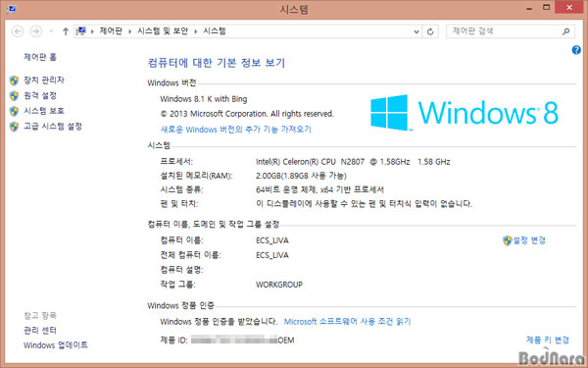Screen dimensions: 588x368
Task: Open 고급 시스템 설정 from sidebar
Action: coord(53,127)
